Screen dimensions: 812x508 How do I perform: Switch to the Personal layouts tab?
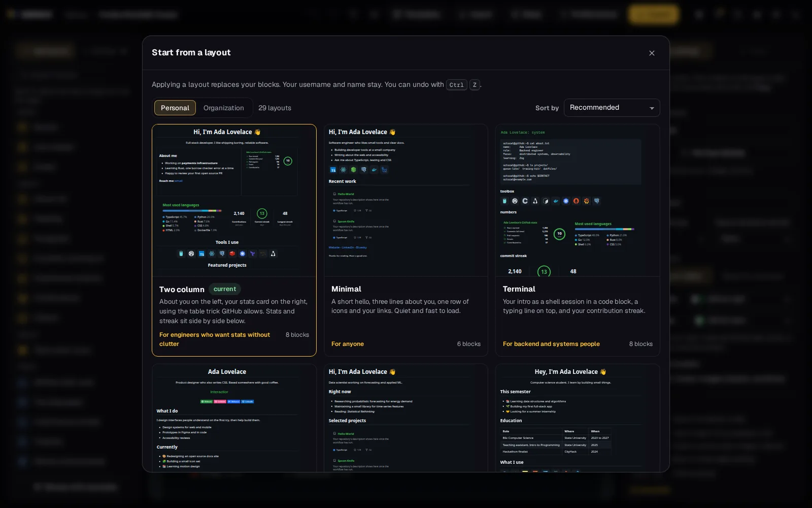[175, 108]
